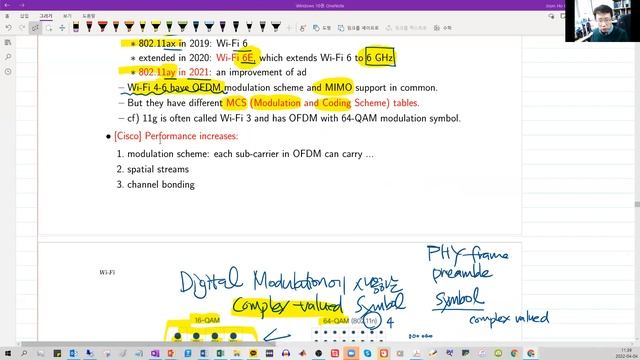The height and width of the screenshot is (360, 640).
Task: Click the text '3. channel bonding'
Action: tap(156, 184)
